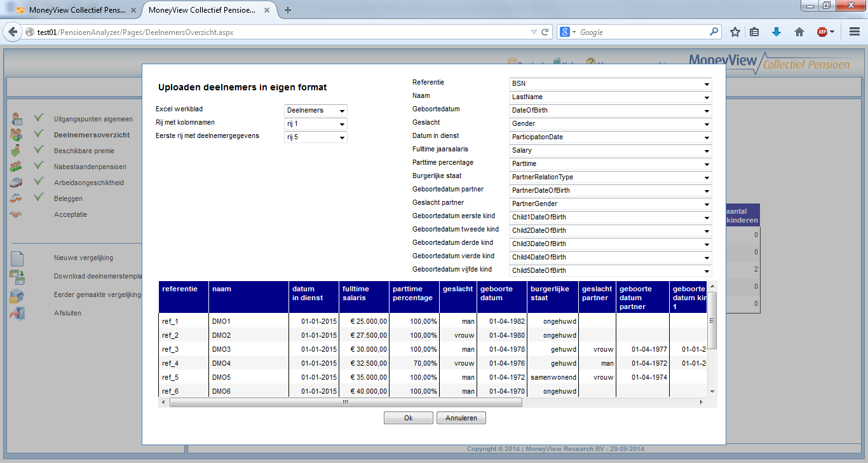Open the Referentie BSN dropdown
This screenshot has width=868, height=463.
coord(611,83)
